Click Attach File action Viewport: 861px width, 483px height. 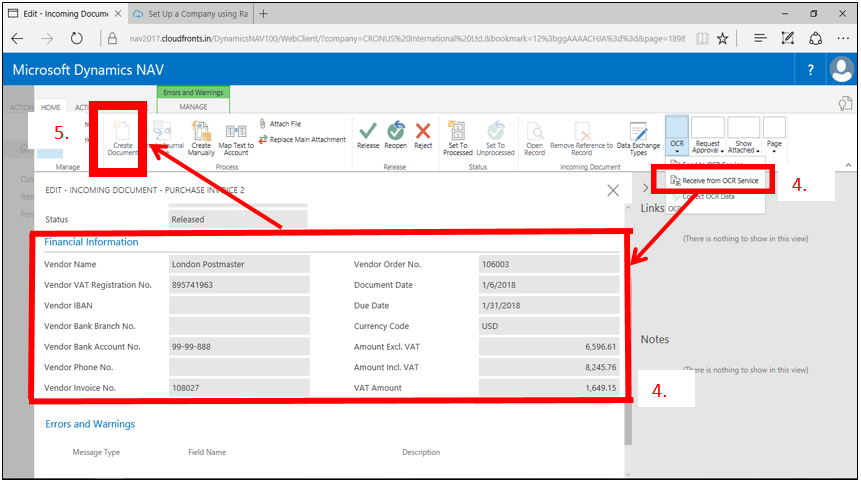coord(280,124)
